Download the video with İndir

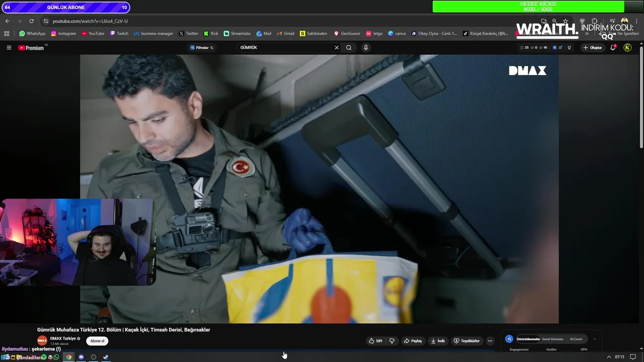(438, 341)
